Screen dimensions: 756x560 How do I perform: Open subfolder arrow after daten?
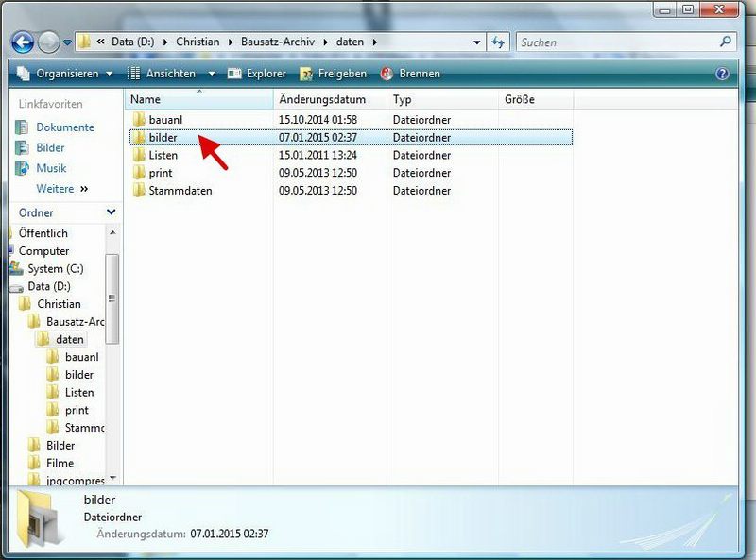[374, 42]
